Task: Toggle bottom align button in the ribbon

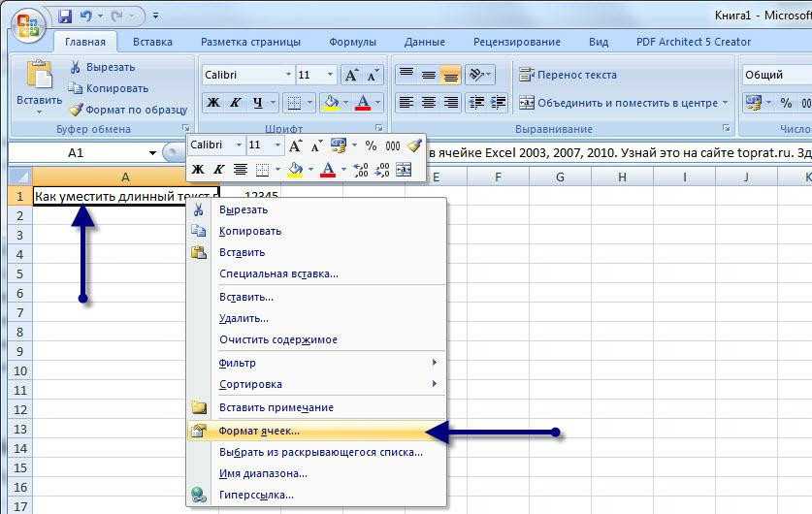Action: click(x=450, y=75)
